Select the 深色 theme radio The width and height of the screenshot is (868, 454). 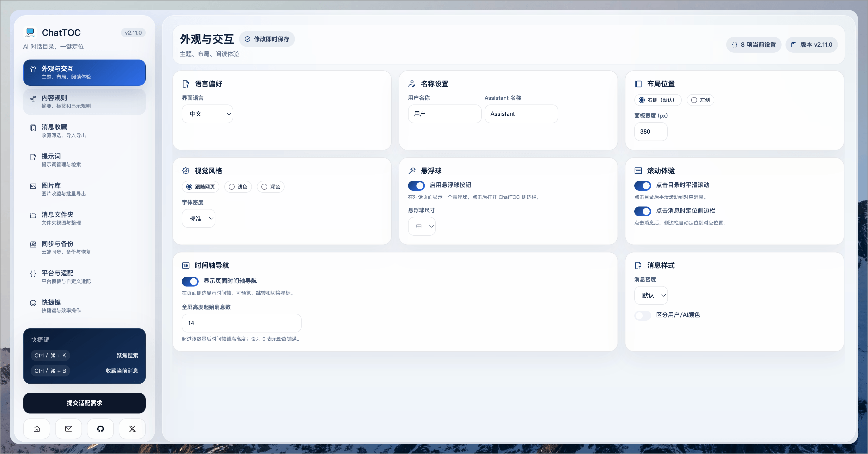(265, 187)
